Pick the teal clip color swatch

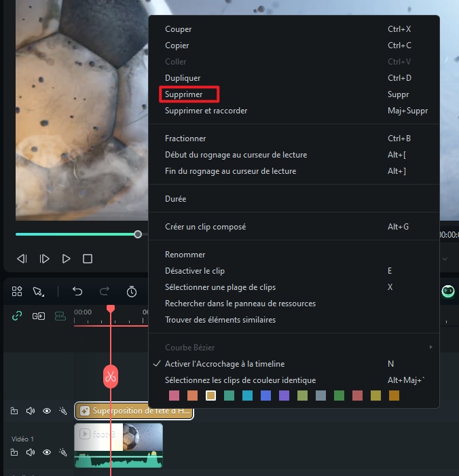point(229,396)
